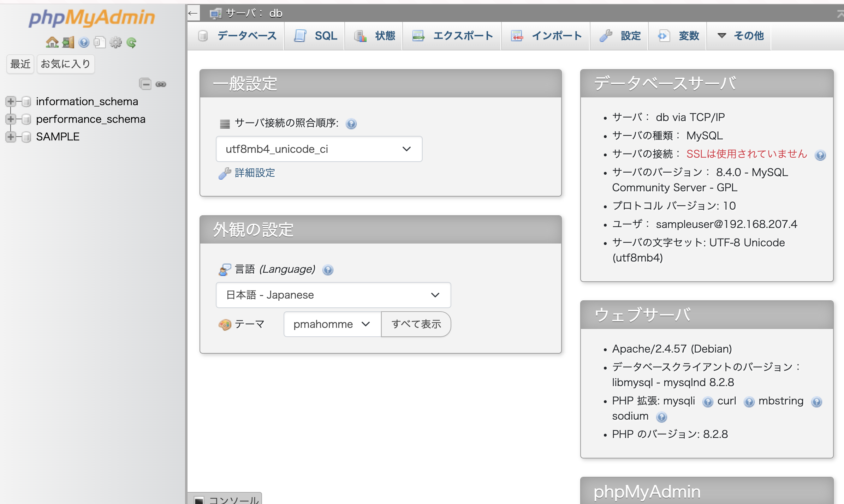Click the SSLは使用されていません warning text
The width and height of the screenshot is (844, 504).
click(747, 154)
